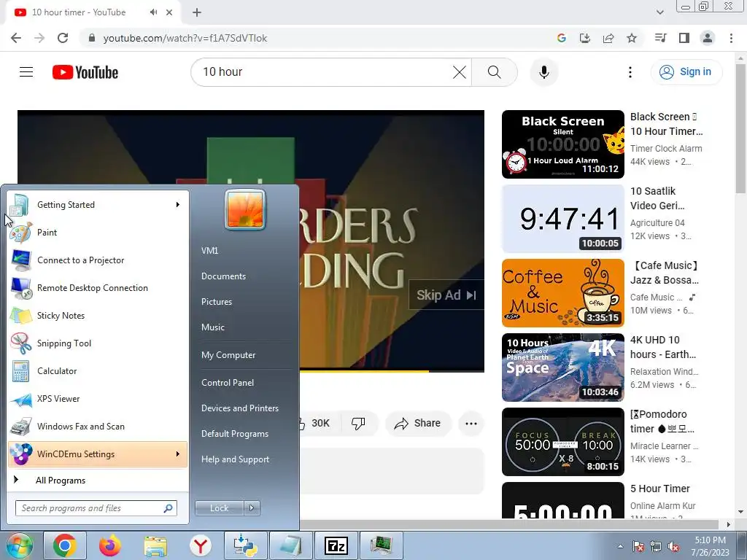747x560 pixels.
Task: Open the tab search dropdown chevron
Action: point(659,12)
